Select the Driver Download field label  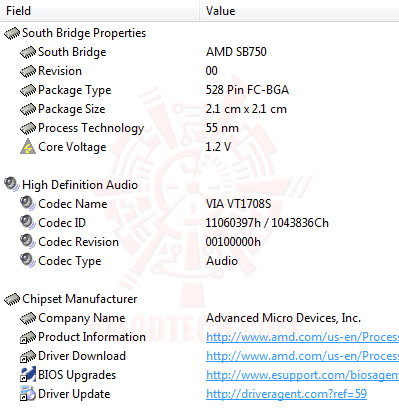[x=82, y=356]
